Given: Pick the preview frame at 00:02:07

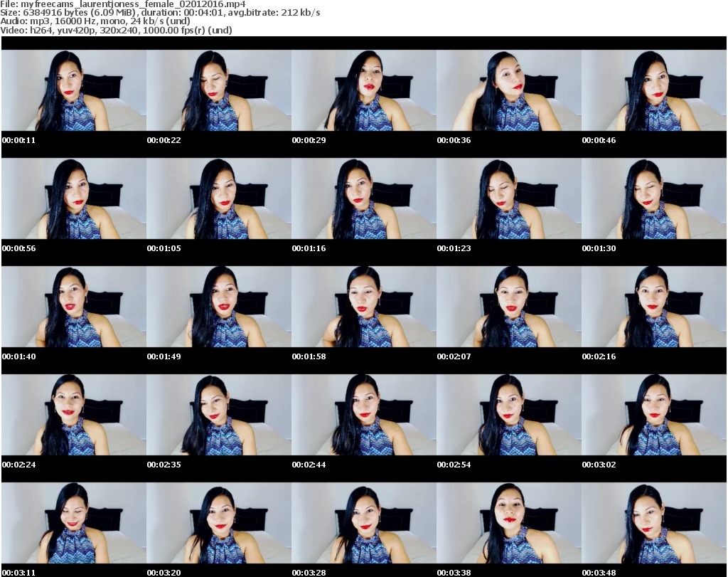Looking at the screenshot, I should coord(509,307).
